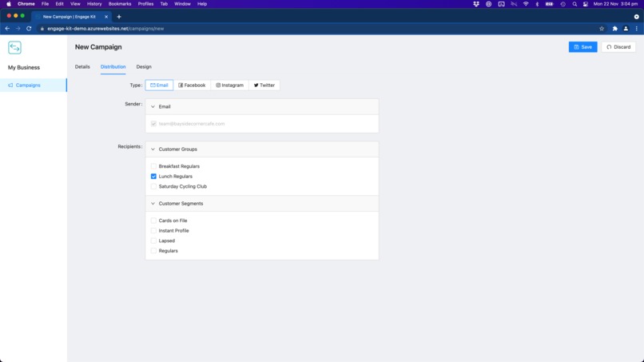This screenshot has width=644, height=362.
Task: Open the History menu
Action: [94, 4]
